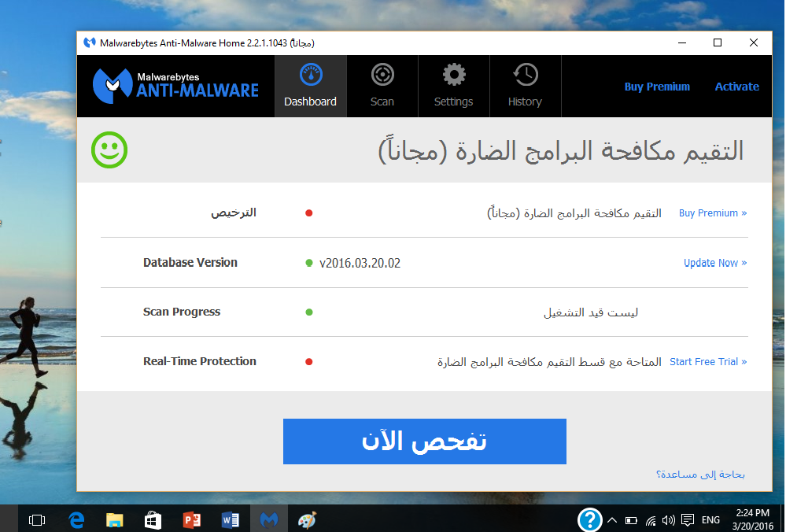786x532 pixels.
Task: Click the blue help question mark icon
Action: coord(589,519)
